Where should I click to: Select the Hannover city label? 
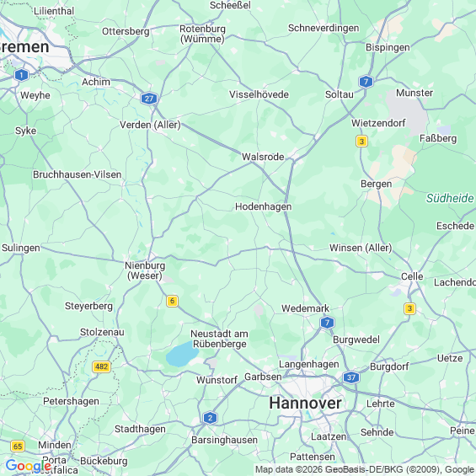click(x=305, y=404)
